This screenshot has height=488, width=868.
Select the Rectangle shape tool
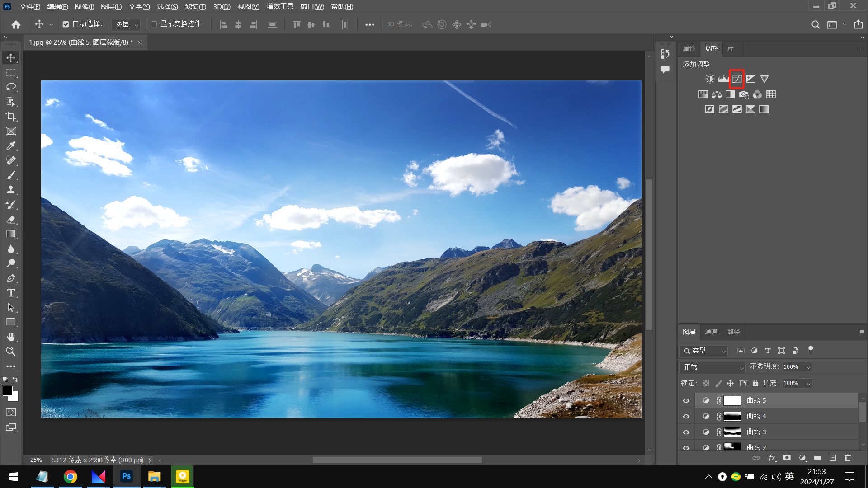coord(11,322)
